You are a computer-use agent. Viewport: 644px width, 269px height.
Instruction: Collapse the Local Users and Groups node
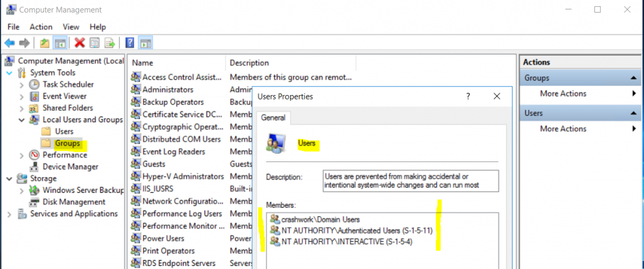click(x=22, y=120)
